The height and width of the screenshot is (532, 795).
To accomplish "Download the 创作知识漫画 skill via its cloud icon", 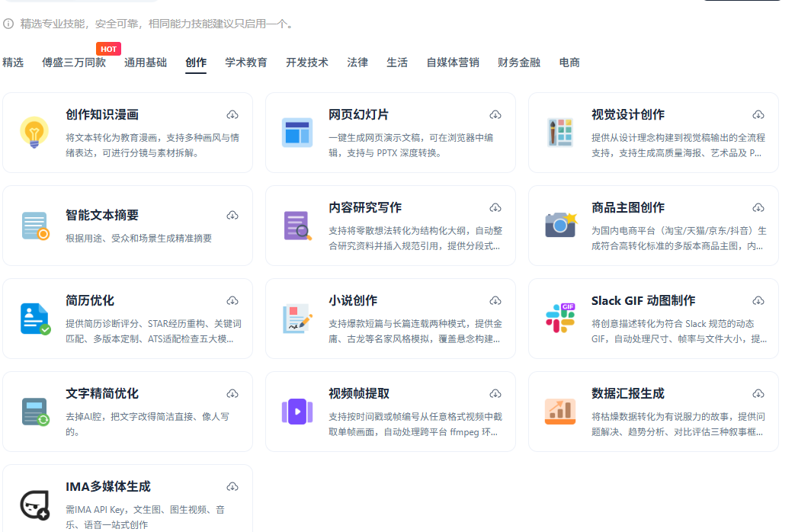I will [232, 114].
